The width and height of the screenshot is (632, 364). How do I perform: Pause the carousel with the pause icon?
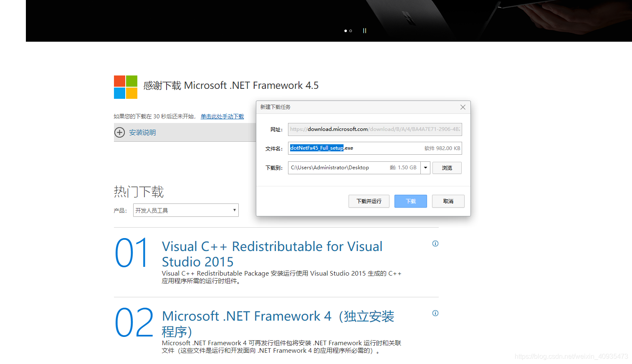(364, 30)
